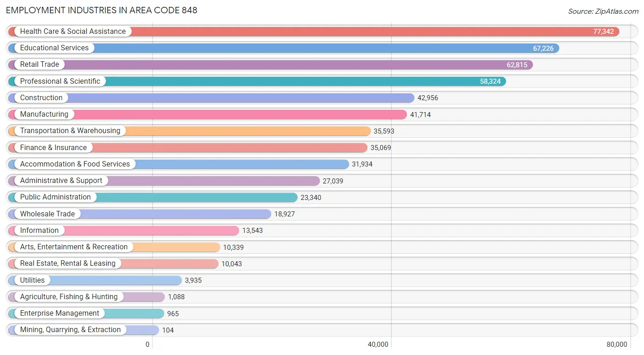Click the Construction label
Image resolution: width=644 pixels, height=355 pixels.
pos(41,97)
